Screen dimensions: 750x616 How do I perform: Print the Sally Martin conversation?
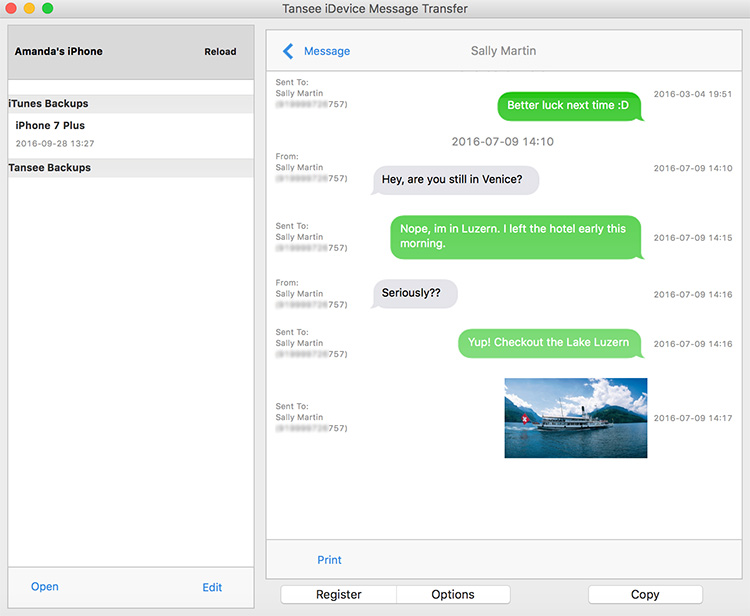coord(329,560)
